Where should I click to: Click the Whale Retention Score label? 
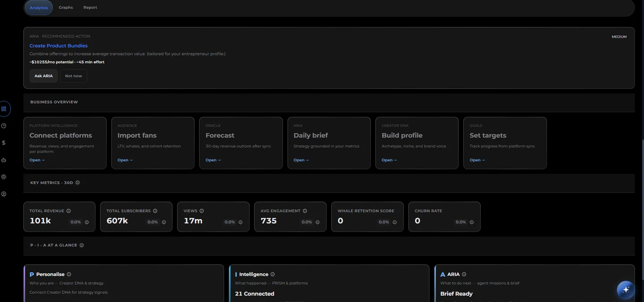click(366, 211)
